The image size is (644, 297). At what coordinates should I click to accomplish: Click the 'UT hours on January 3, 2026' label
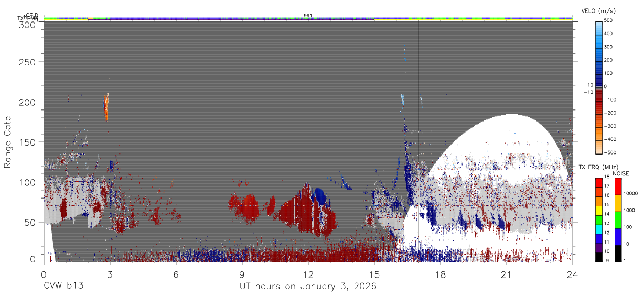(x=308, y=287)
